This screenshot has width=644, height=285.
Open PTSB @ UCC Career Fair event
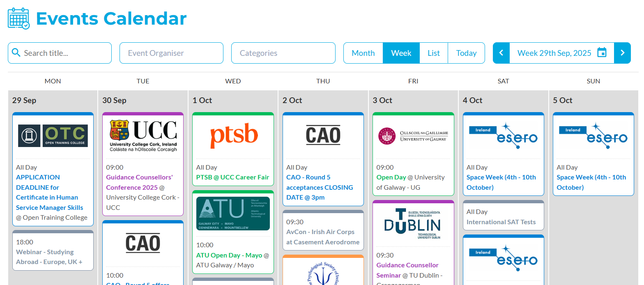coord(232,177)
